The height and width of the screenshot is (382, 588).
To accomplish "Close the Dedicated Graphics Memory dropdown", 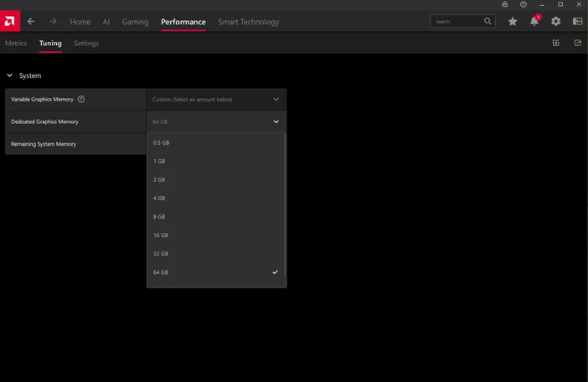I will (276, 121).
